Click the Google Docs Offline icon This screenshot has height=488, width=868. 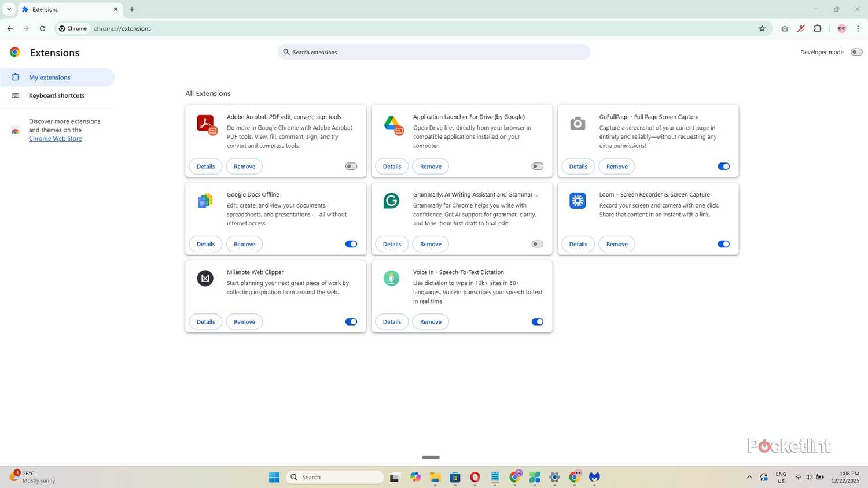click(x=205, y=201)
